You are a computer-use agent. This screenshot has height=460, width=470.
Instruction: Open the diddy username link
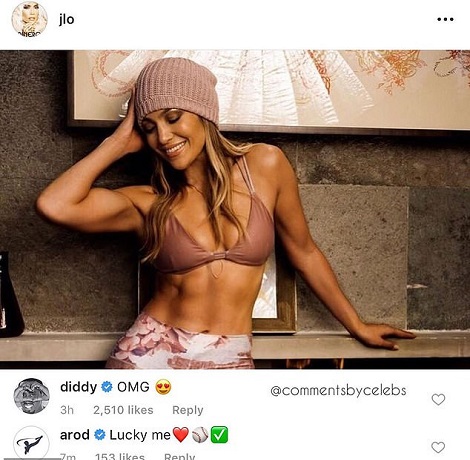(x=78, y=387)
